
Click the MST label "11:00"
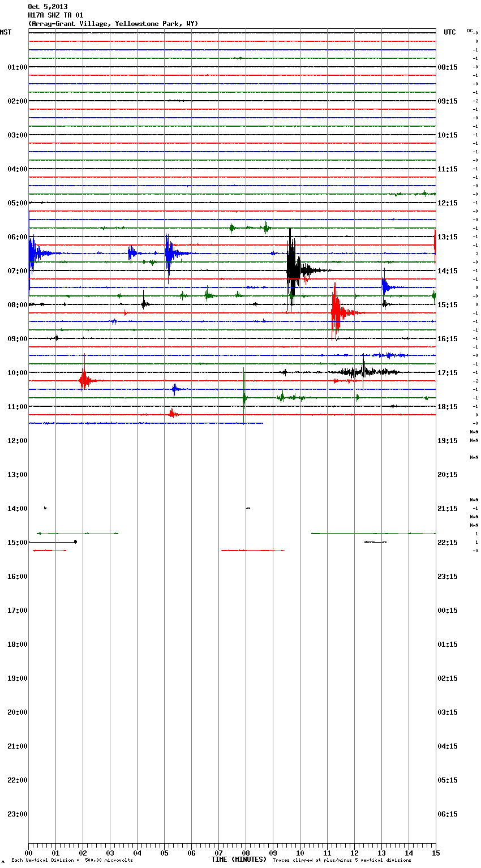[x=18, y=407]
